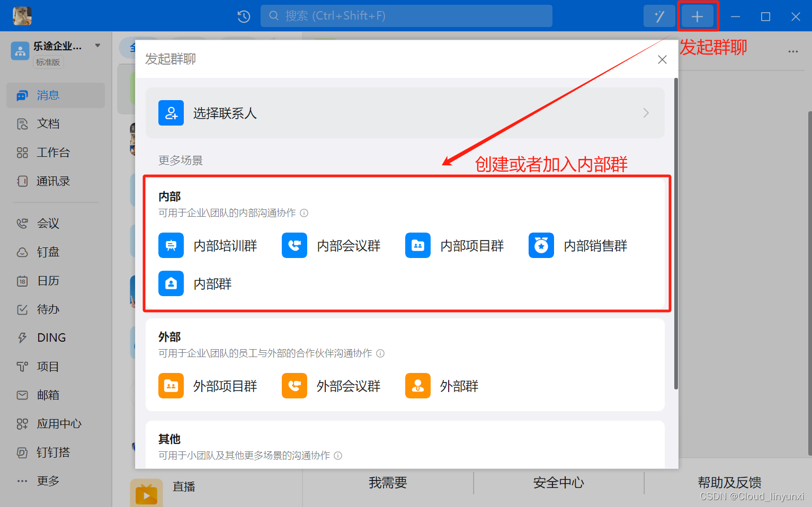Click the 外部会议群 label
The image size is (812, 507).
coord(349,386)
